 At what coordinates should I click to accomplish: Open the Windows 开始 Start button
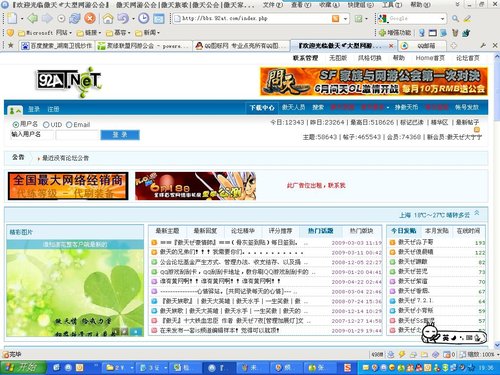23,367
